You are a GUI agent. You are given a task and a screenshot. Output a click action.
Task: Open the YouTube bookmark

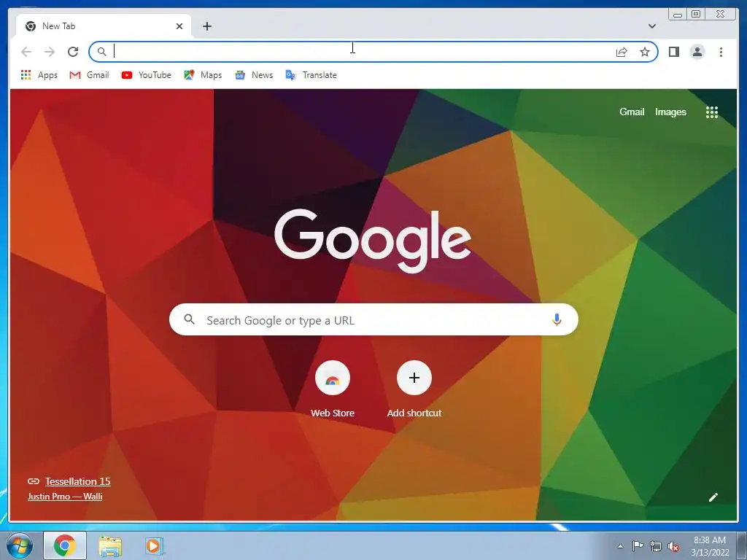(146, 75)
